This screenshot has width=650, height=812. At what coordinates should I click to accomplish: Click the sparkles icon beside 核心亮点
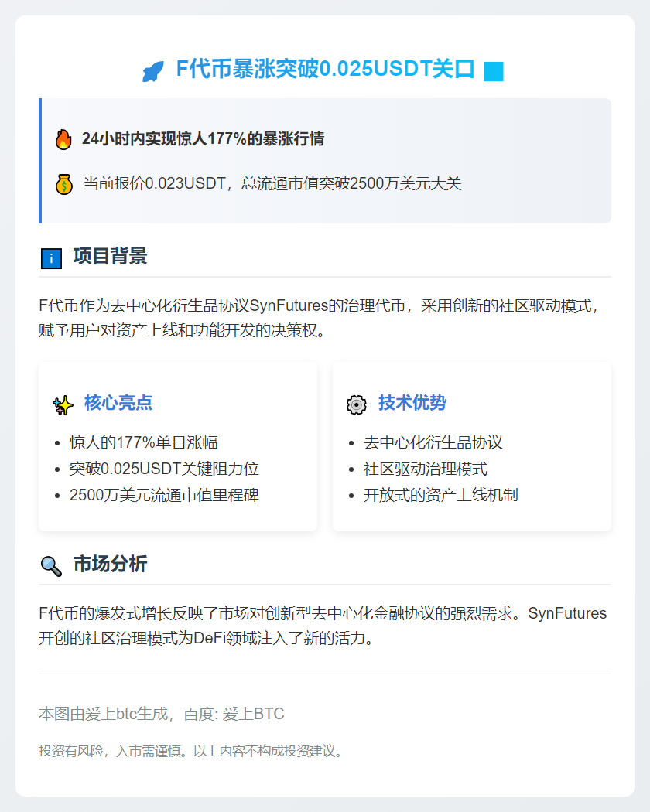coord(63,404)
